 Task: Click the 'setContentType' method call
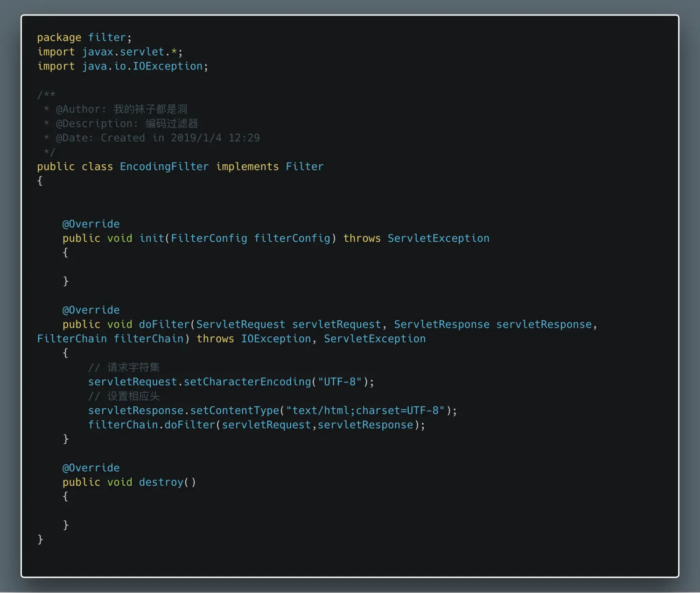235,411
